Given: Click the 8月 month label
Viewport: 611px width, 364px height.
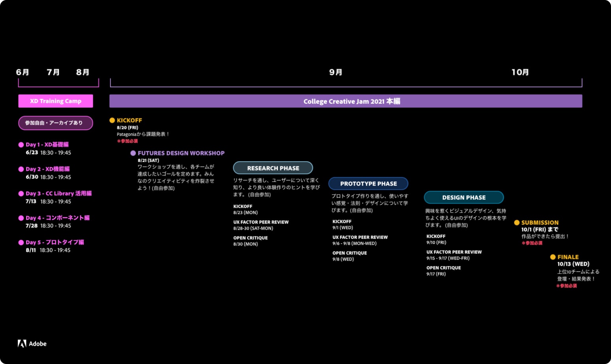Looking at the screenshot, I should coord(83,72).
